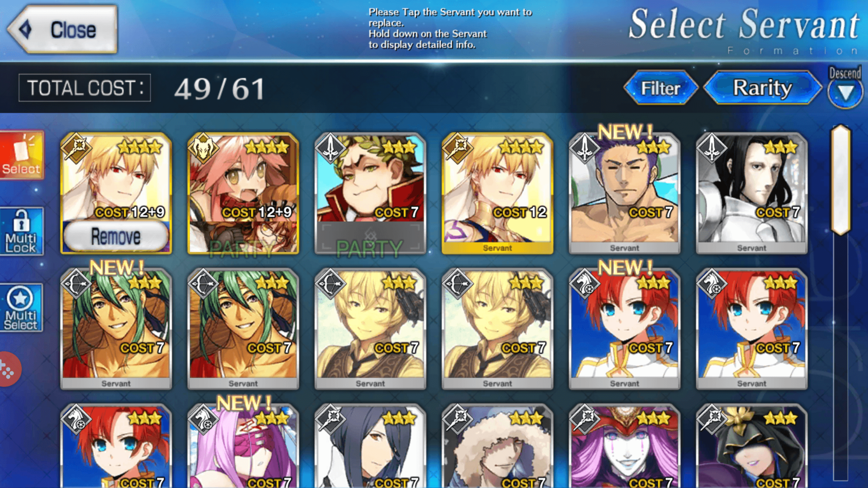Image resolution: width=868 pixels, height=488 pixels.
Task: Open the Rarity sort dropdown
Action: [x=763, y=88]
